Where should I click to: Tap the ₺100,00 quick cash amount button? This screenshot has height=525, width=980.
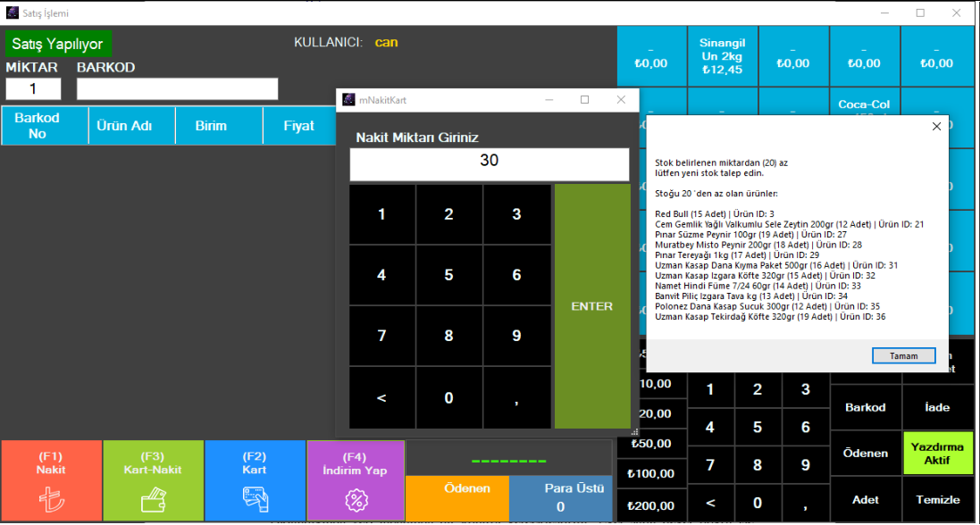(652, 473)
